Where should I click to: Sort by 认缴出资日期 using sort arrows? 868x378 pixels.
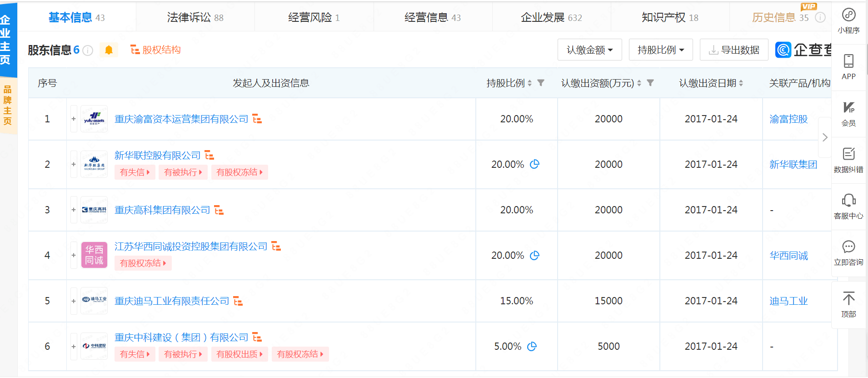(741, 83)
